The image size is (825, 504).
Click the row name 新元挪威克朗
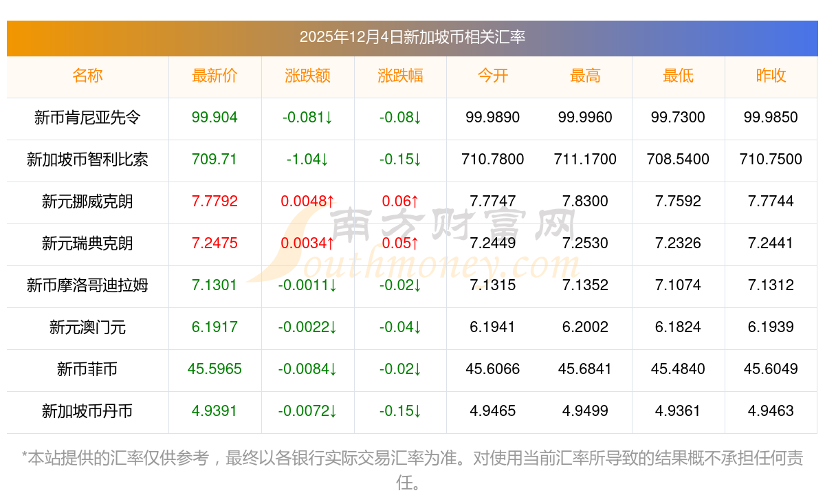(x=87, y=201)
